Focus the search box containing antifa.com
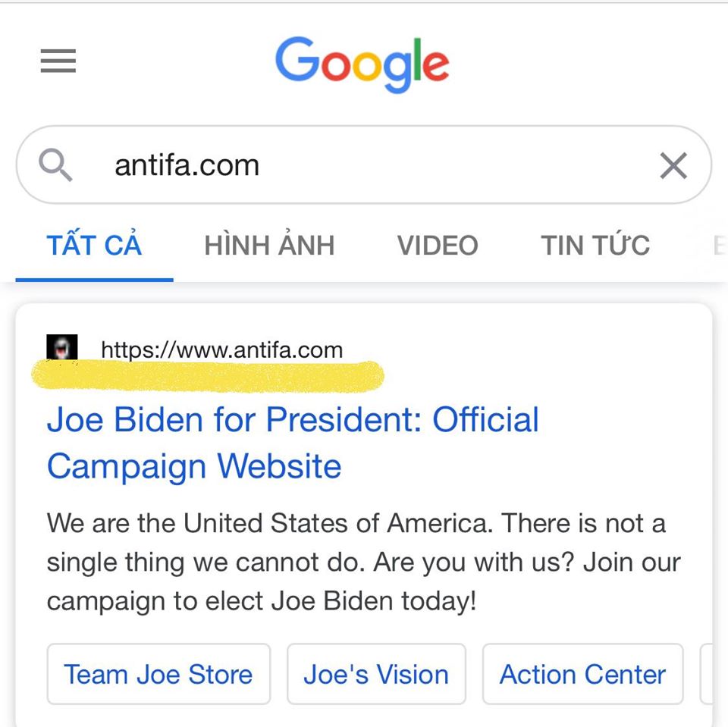 click(363, 165)
